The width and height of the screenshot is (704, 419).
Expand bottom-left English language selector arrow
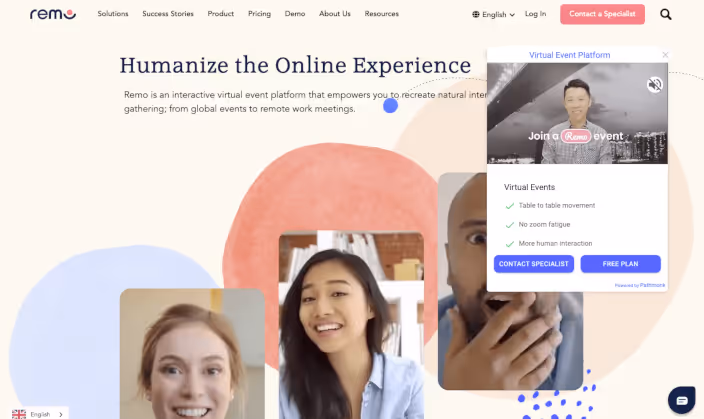61,415
